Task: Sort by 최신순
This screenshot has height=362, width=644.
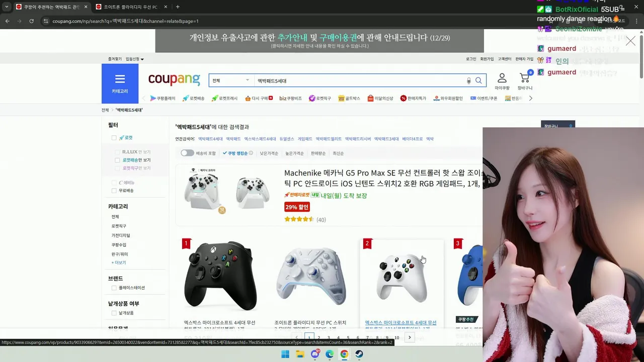Action: click(338, 153)
